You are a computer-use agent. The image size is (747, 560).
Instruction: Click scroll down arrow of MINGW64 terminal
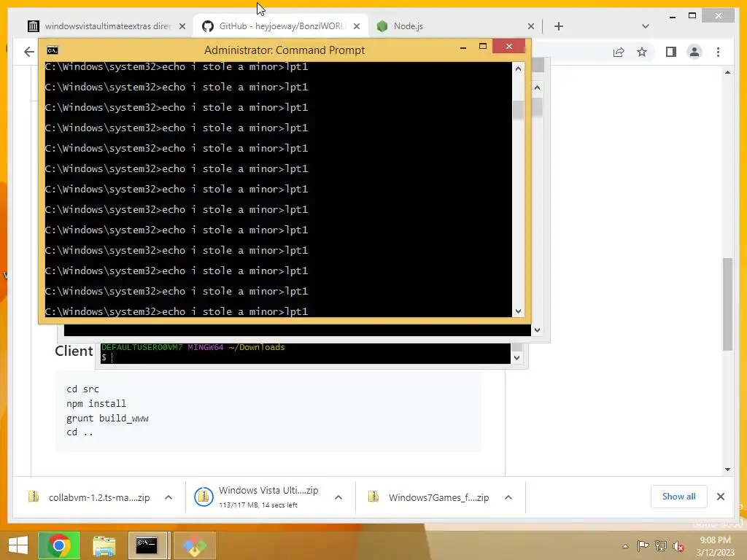point(516,357)
